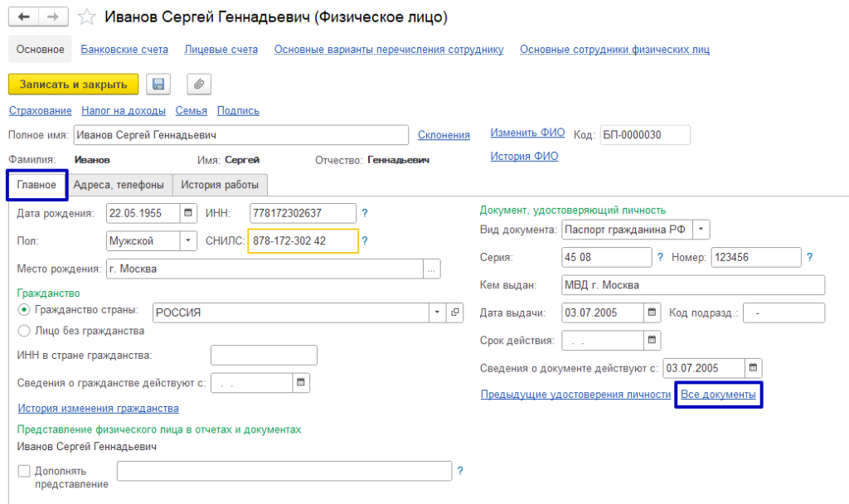Open Гражданство страны selection form icon
Screen dimensions: 849x504
(454, 313)
